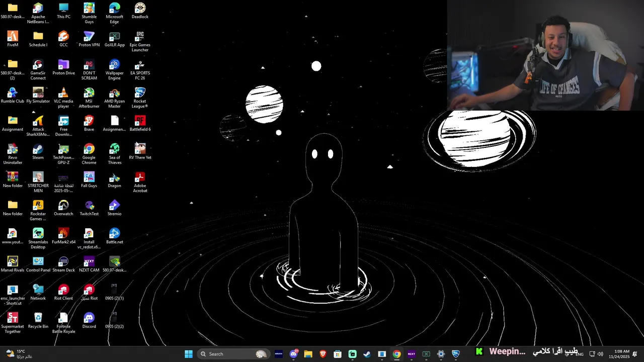Open the volume control in system tray
This screenshot has width=644, height=362.
[x=600, y=354]
